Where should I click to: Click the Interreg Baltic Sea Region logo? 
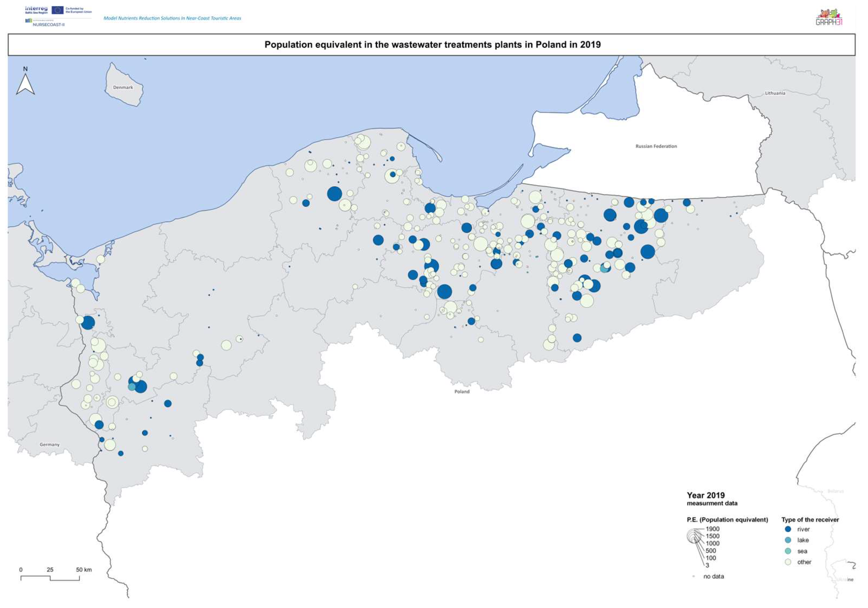point(36,9)
